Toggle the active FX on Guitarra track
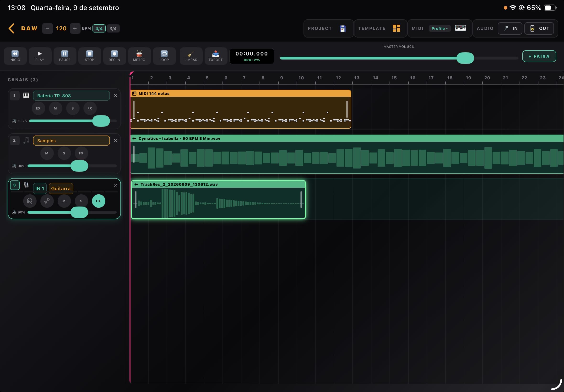Screen dimensions: 564x392 click(98, 201)
